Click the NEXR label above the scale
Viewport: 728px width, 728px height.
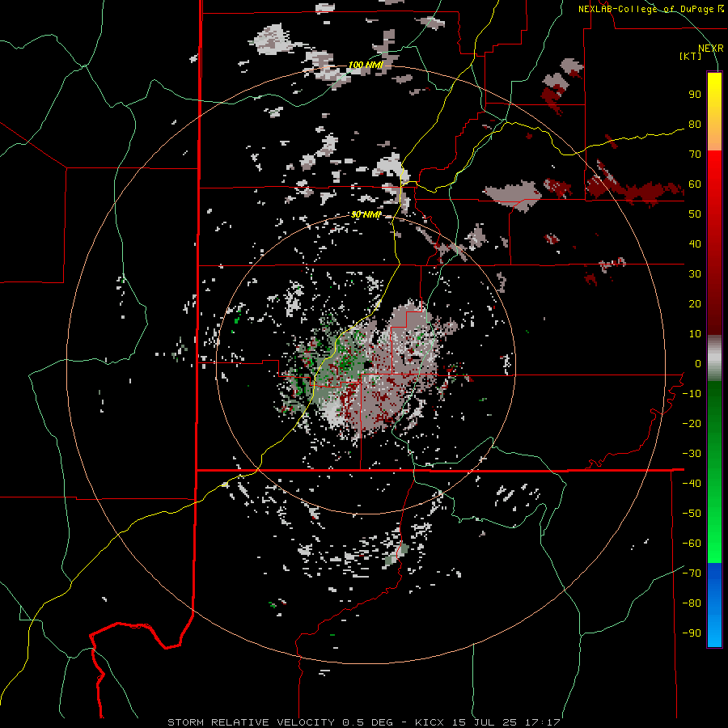(710, 49)
